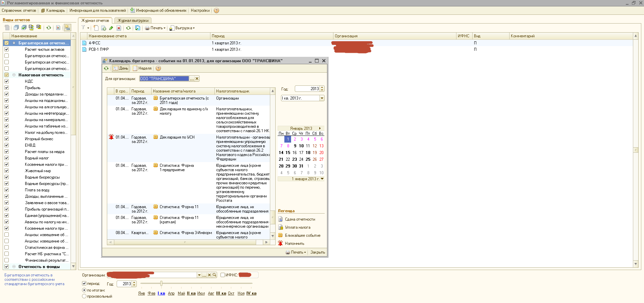Switch to the Журнал выгрузки tab
The width and height of the screenshot is (644, 303).
(x=133, y=21)
